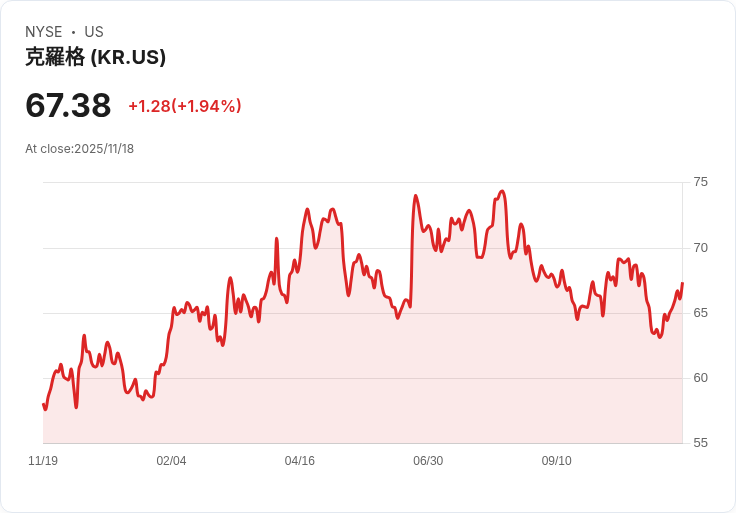Viewport: 736px width, 513px height.
Task: Click the 09/10 x-axis date label
Action: (x=557, y=461)
